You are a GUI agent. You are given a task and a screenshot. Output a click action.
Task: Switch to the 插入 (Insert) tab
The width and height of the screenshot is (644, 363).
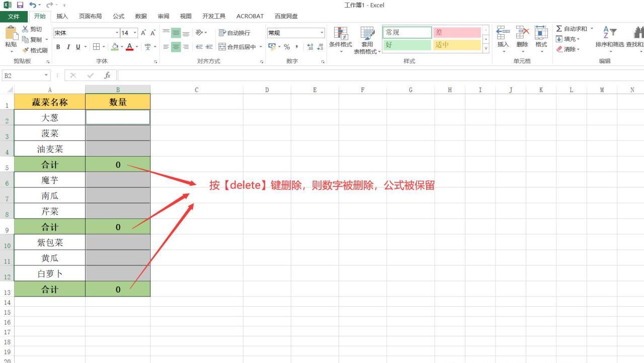62,16
